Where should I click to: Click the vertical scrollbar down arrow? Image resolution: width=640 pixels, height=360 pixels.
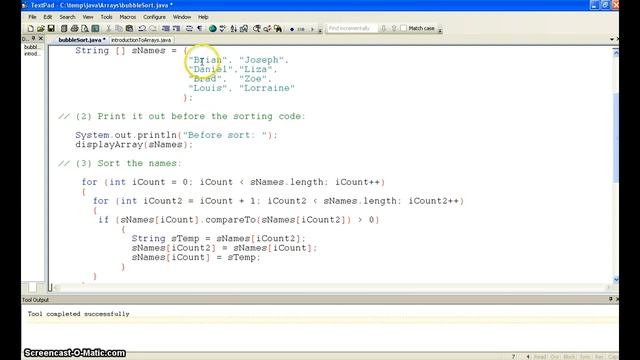[x=616, y=280]
